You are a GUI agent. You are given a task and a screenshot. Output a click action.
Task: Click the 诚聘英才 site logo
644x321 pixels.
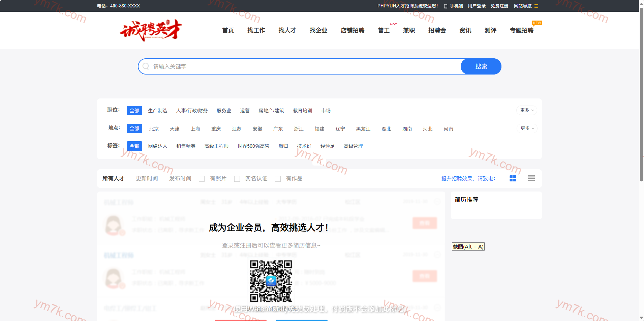pos(151,30)
